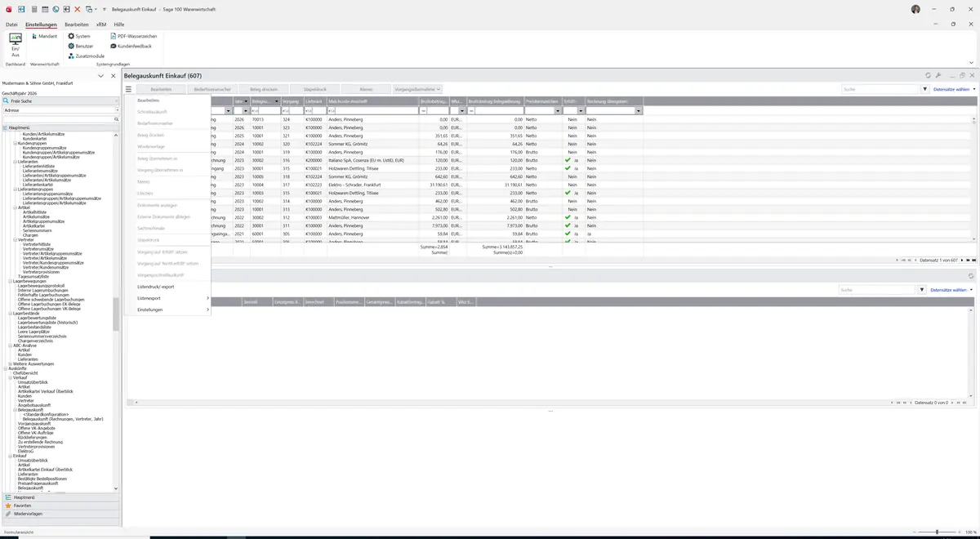Click the lower Suche input field
The width and height of the screenshot is (980, 539).
[877, 290]
